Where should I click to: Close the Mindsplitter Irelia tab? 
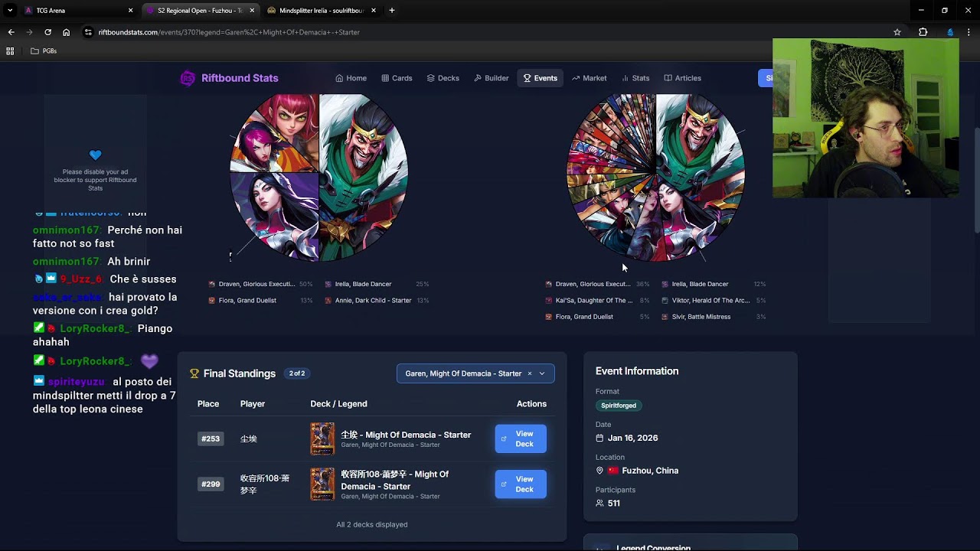tap(373, 11)
